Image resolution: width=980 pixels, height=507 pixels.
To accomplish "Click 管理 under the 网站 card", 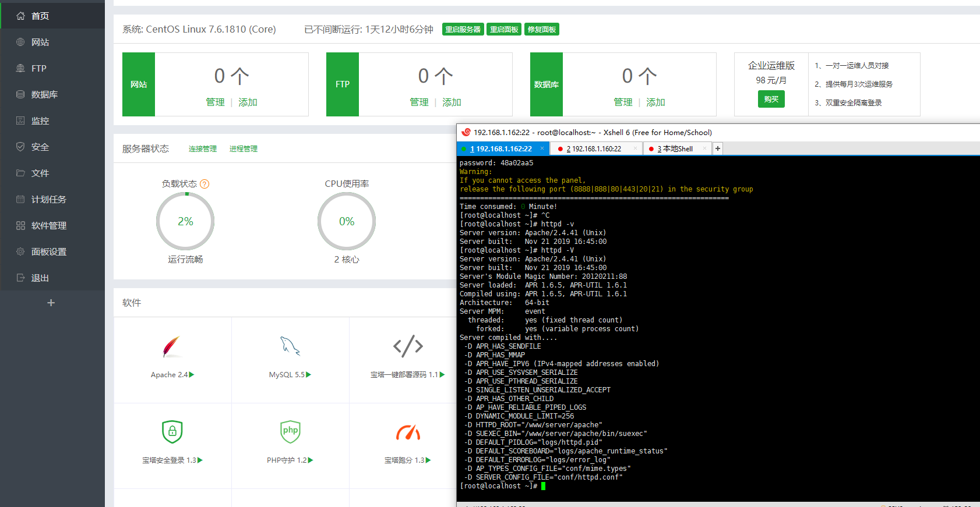I will (x=215, y=102).
